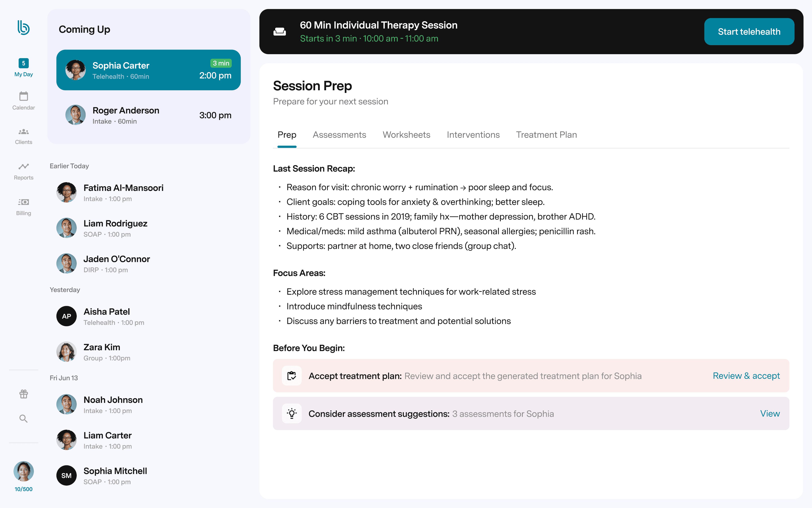Open Jaden O'Connor's DIRP entry
Screen dimensions: 812x508
click(149, 264)
